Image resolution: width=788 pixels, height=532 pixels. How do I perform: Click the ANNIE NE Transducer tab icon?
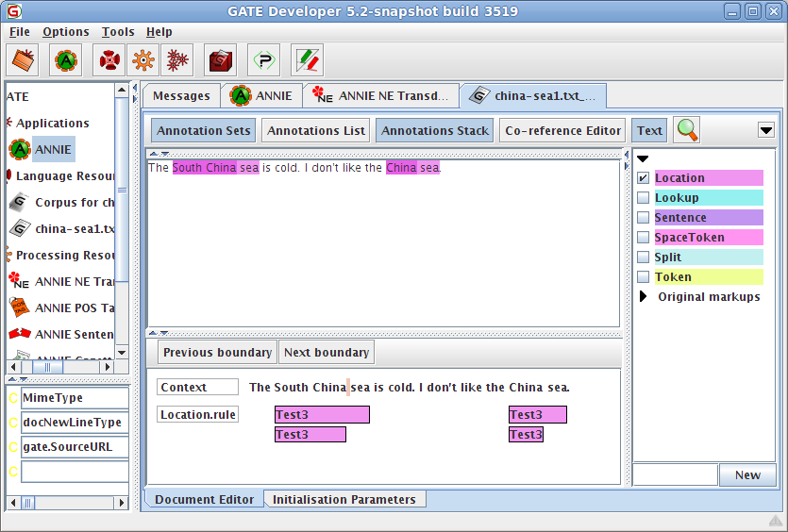point(322,95)
